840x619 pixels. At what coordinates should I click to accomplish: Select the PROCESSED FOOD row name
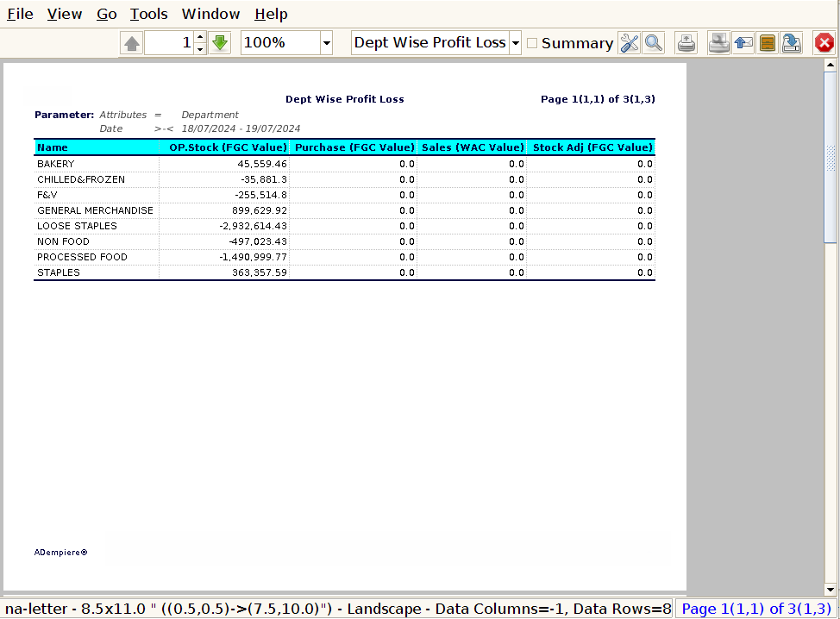point(82,257)
